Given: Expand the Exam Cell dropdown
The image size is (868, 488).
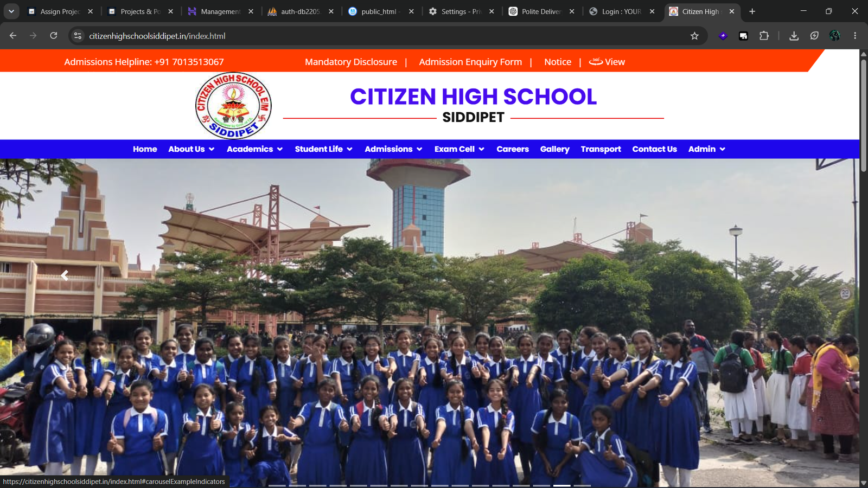Looking at the screenshot, I should point(459,149).
